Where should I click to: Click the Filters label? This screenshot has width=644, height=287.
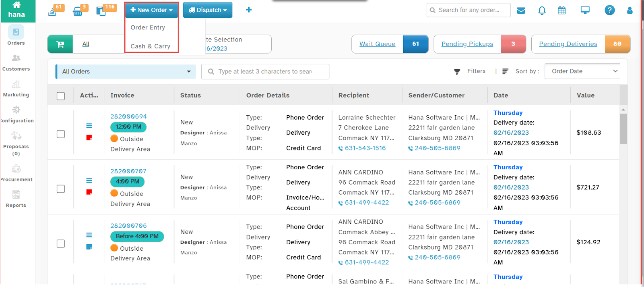pyautogui.click(x=476, y=71)
